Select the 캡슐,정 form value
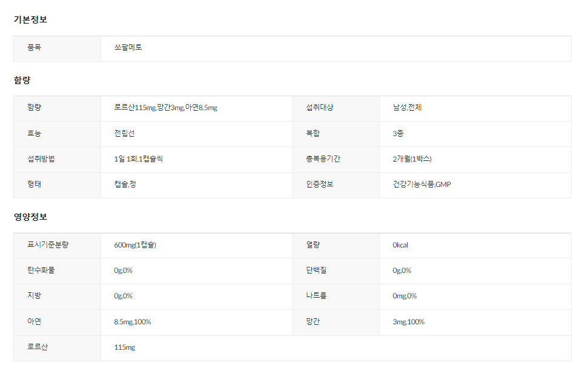 point(125,184)
